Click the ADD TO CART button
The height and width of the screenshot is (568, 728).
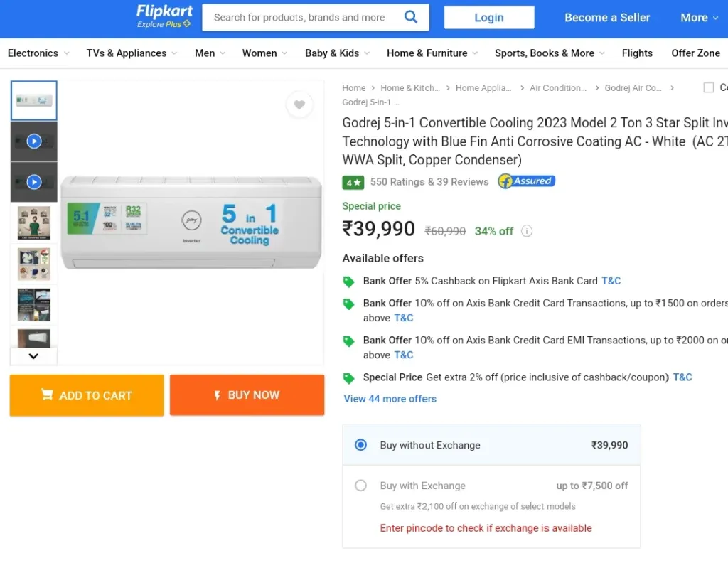[87, 395]
